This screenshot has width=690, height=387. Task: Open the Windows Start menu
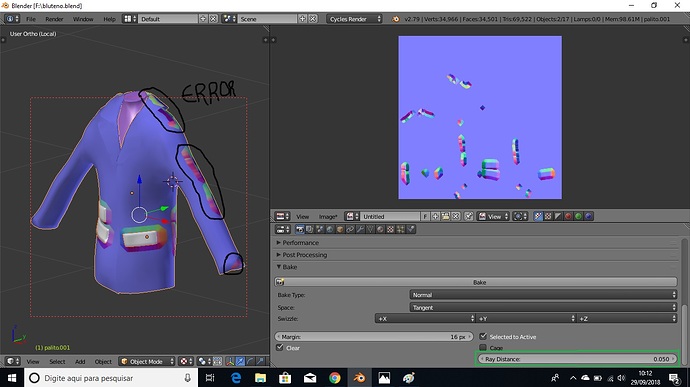point(12,378)
